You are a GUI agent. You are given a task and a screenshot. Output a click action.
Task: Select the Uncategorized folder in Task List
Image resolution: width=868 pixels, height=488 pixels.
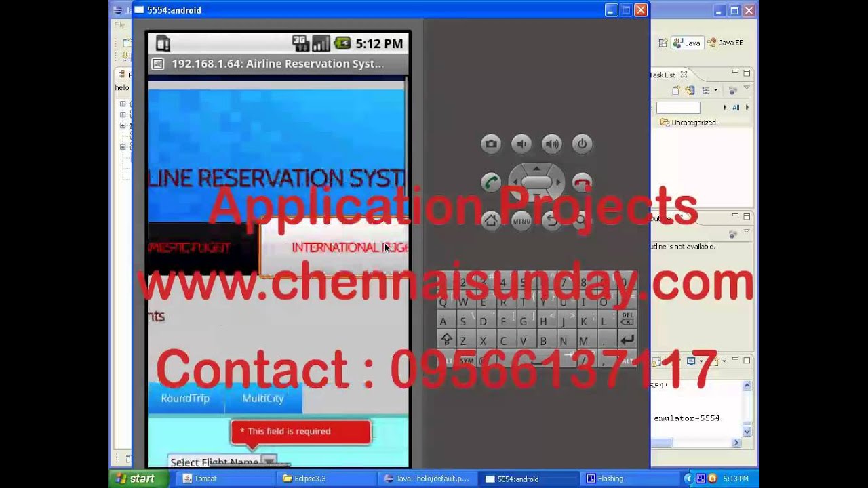tap(688, 123)
